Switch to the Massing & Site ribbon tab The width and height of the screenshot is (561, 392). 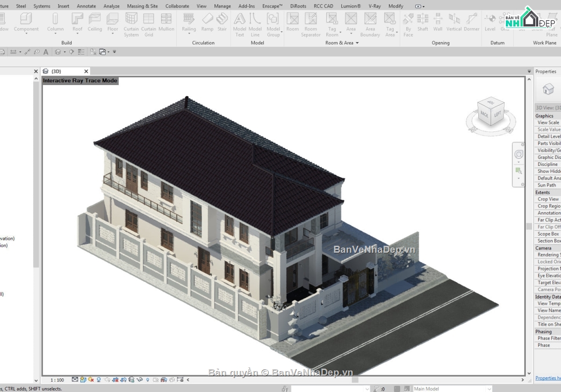(142, 6)
